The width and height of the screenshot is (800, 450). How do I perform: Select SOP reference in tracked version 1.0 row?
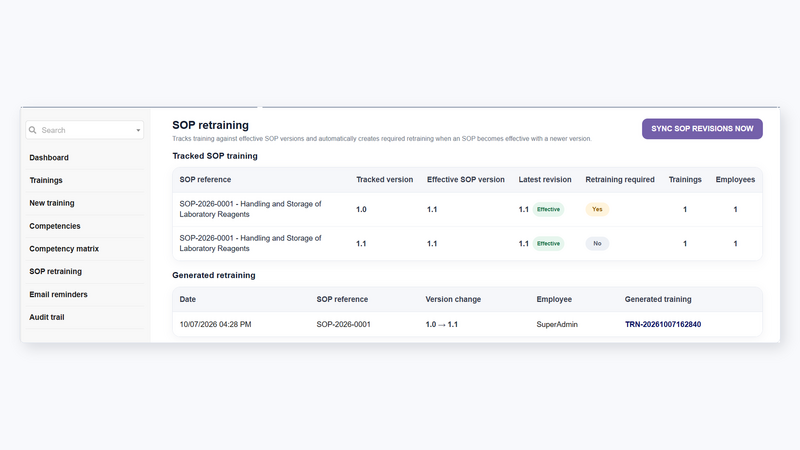[250, 209]
